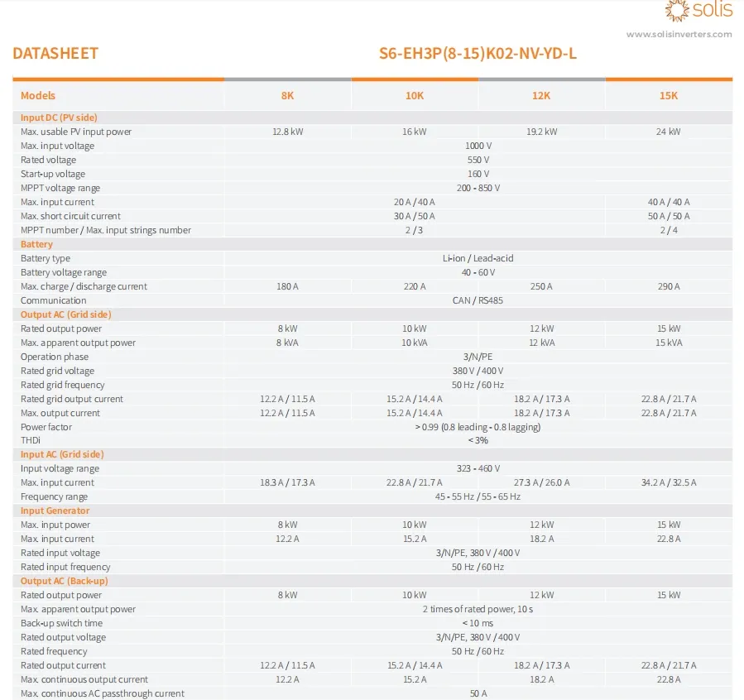Viewport: 744px width, 700px height.
Task: Click the 30 A / 50 A short circuit value
Action: 415,216
